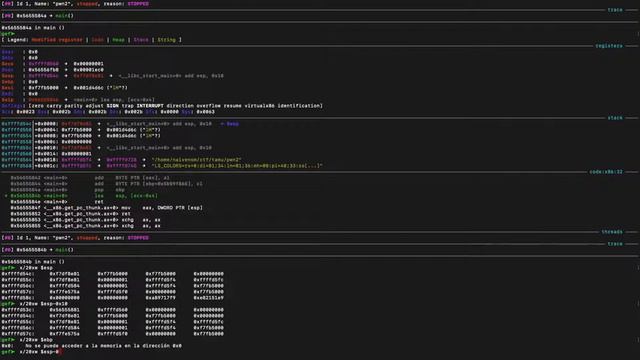Click the 'Heap' legend entry
The height and width of the screenshot is (360, 640).
[x=118, y=40]
